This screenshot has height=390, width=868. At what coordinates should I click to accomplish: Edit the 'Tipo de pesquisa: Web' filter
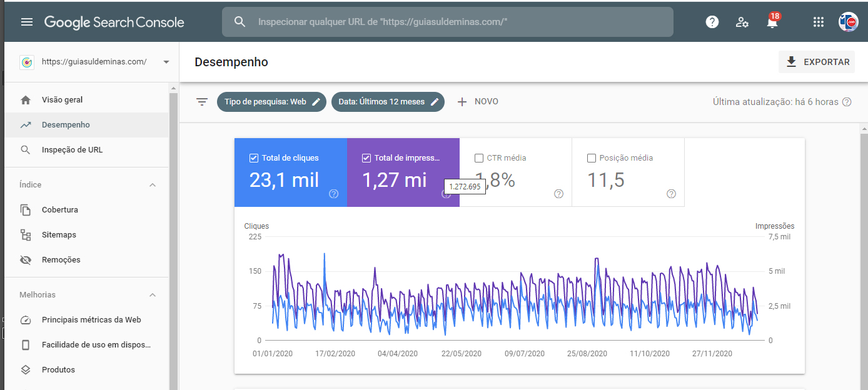pyautogui.click(x=271, y=102)
